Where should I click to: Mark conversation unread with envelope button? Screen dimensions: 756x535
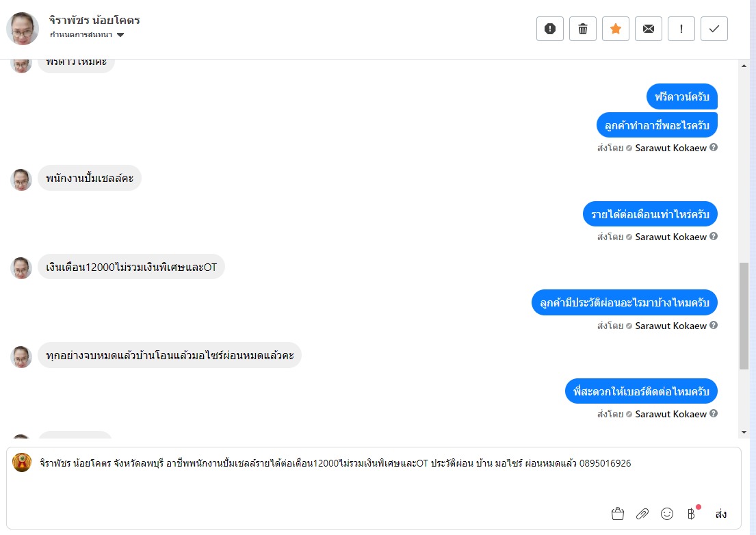[649, 29]
